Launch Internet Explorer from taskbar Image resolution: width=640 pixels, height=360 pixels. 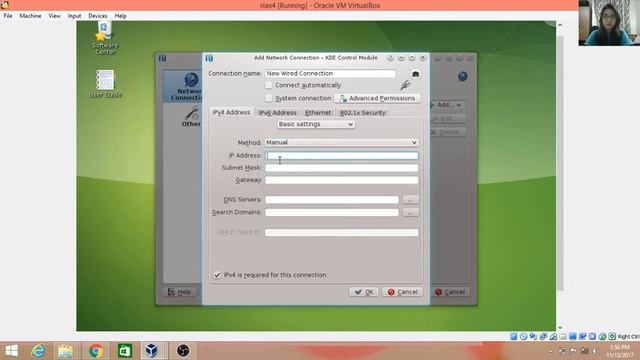38,351
